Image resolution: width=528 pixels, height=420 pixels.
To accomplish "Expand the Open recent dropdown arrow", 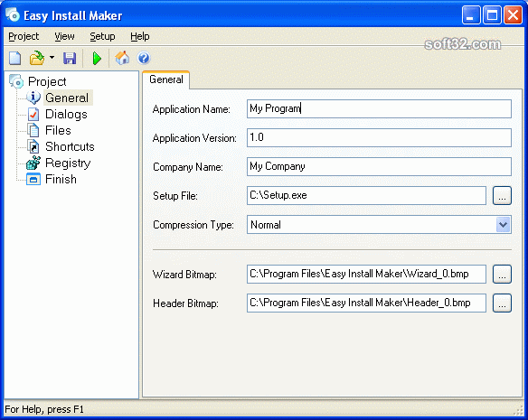I will 52,58.
